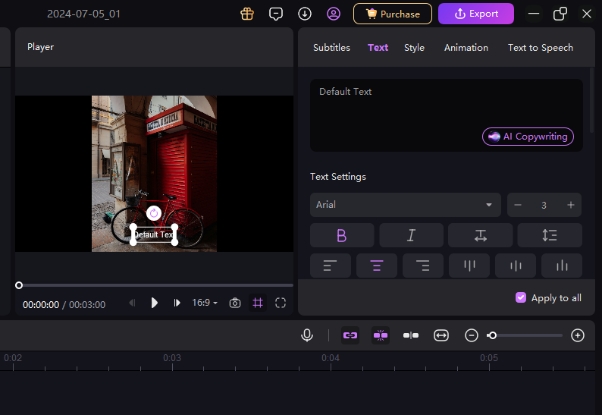Align text to the center

pyautogui.click(x=377, y=265)
